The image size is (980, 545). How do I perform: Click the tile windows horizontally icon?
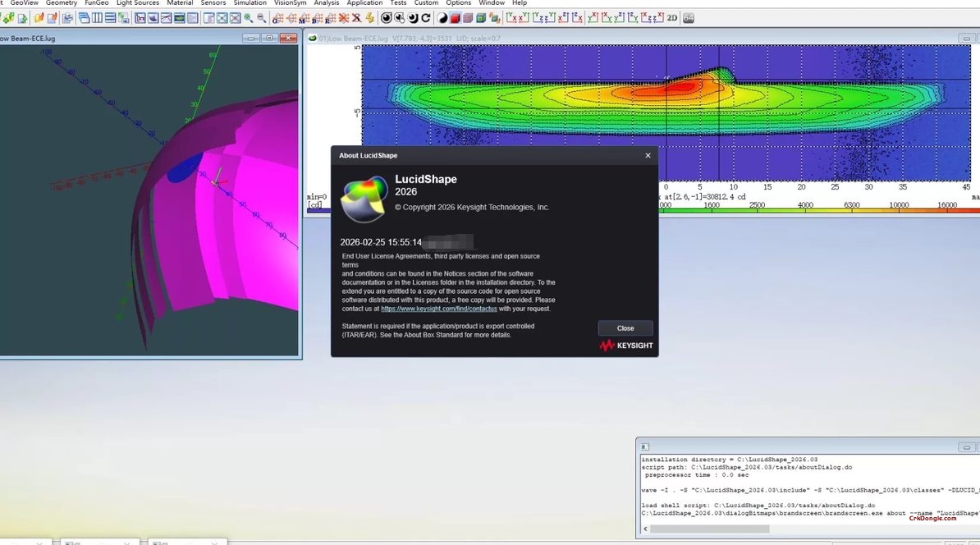(110, 18)
